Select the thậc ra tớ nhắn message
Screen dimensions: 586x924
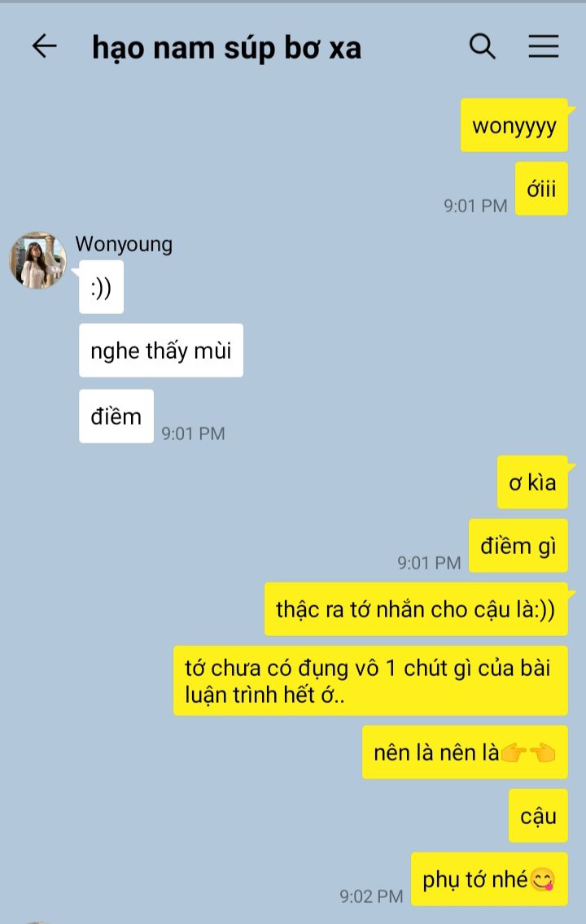(x=416, y=609)
